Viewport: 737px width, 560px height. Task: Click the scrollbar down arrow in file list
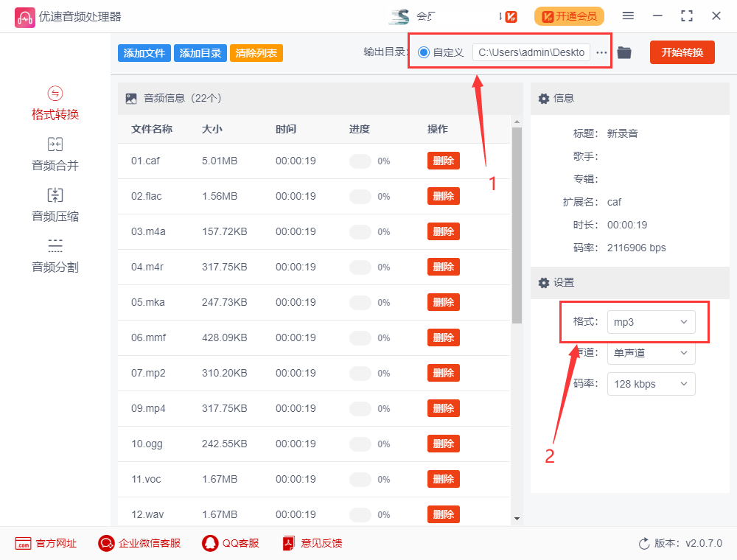[517, 519]
